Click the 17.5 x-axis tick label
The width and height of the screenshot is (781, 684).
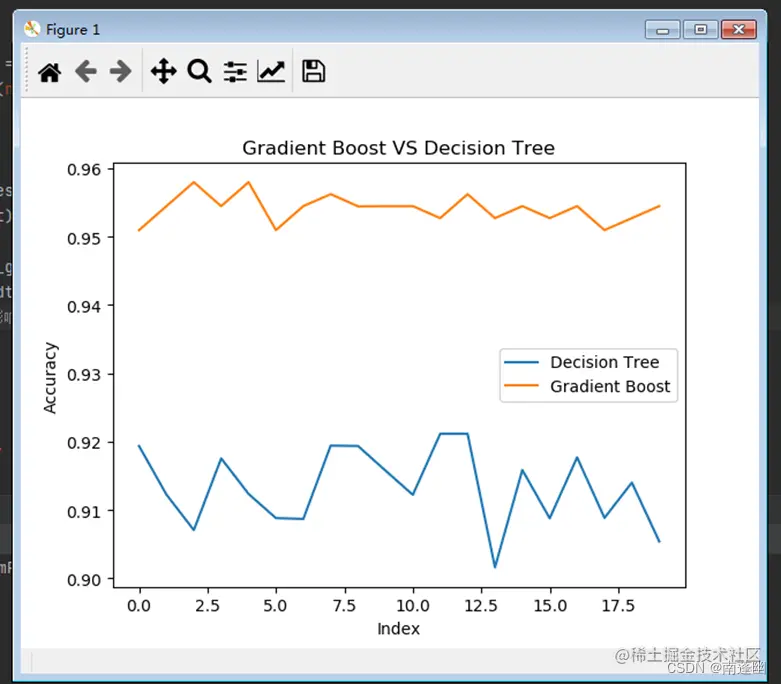618,606
